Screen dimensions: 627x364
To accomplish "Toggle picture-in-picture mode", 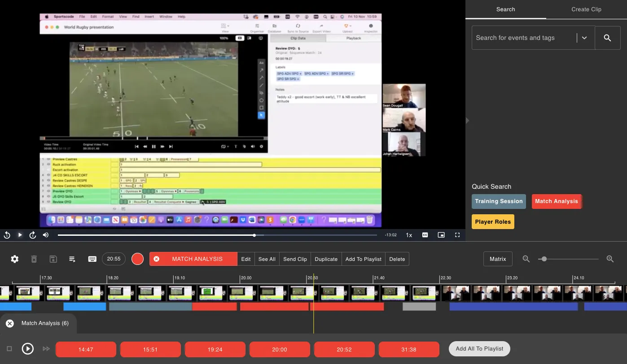I will pyautogui.click(x=441, y=235).
